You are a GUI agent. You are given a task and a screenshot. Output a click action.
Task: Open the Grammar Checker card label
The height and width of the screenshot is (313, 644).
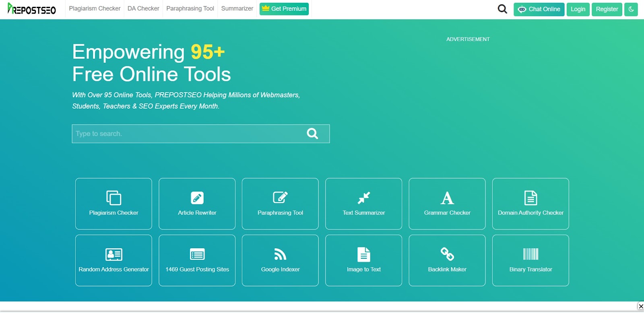[447, 213]
